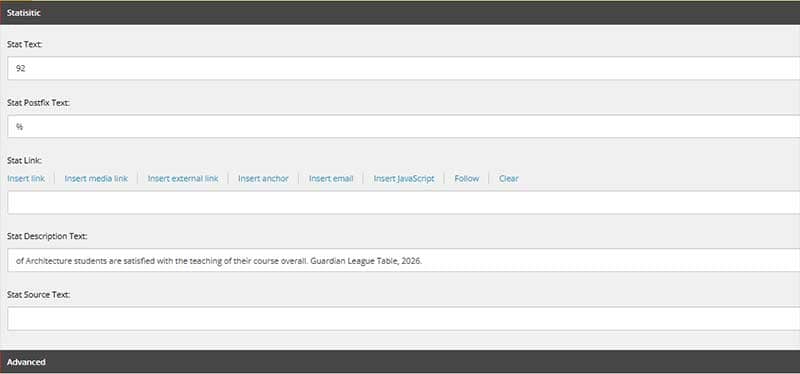Click Insert anchor link

click(x=263, y=179)
